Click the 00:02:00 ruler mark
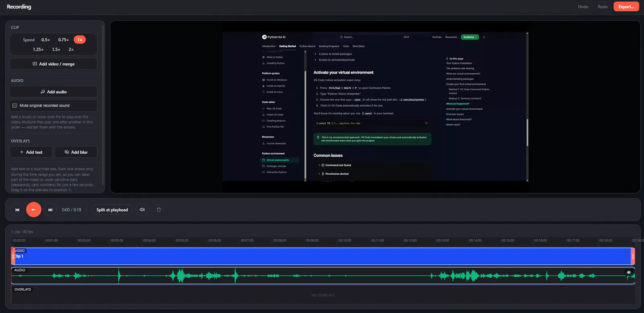644x313 pixels. (x=84, y=240)
